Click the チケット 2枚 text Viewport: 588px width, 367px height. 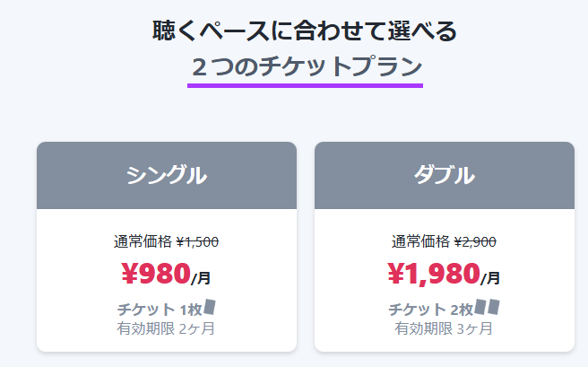(431, 310)
